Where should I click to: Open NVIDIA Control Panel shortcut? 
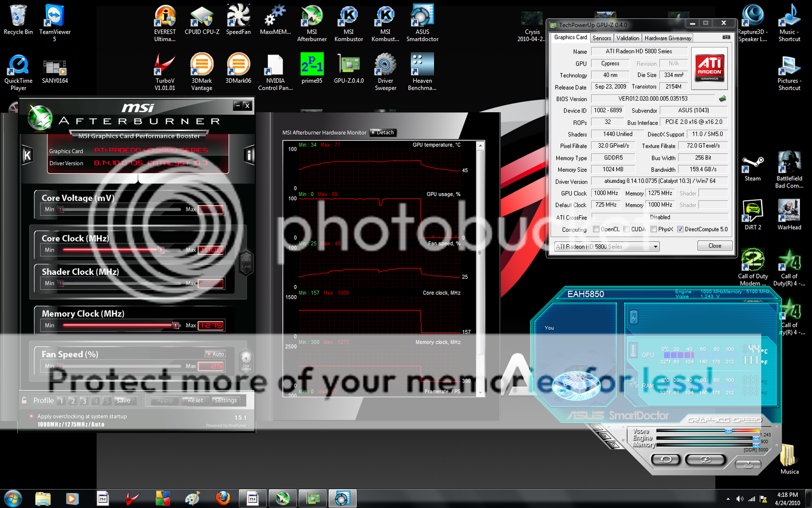(276, 72)
